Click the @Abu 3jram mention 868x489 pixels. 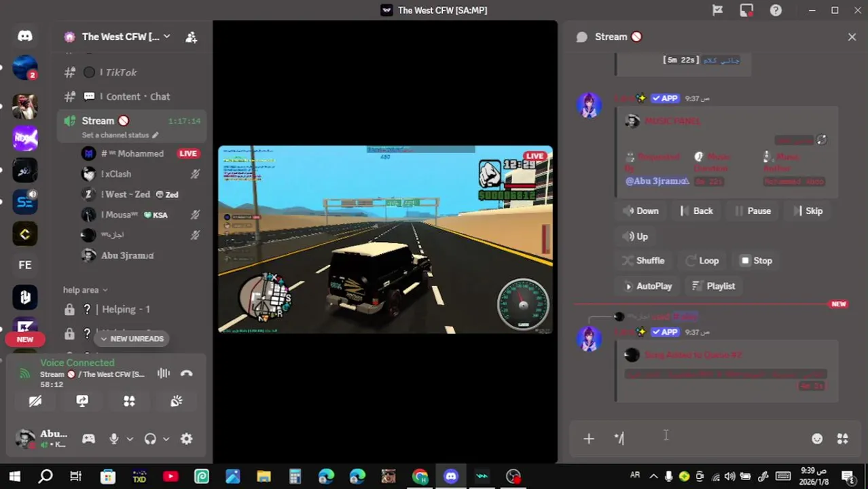pos(657,181)
